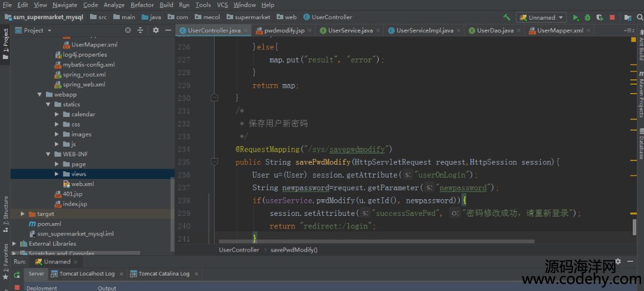Viewport: 644px width, 291px height.
Task: Close the UserServiceImpl.java editor tab
Action: [458, 30]
